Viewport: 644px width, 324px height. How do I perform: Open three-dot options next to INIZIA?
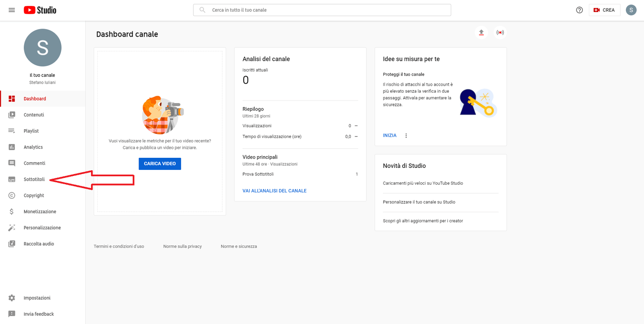pos(406,136)
